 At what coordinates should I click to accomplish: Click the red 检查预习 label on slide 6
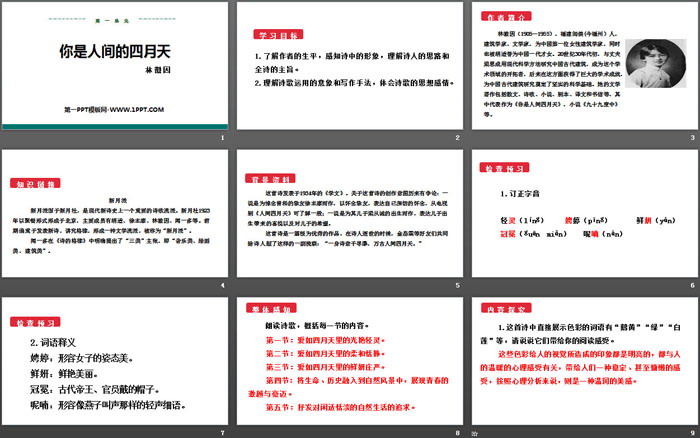click(504, 168)
